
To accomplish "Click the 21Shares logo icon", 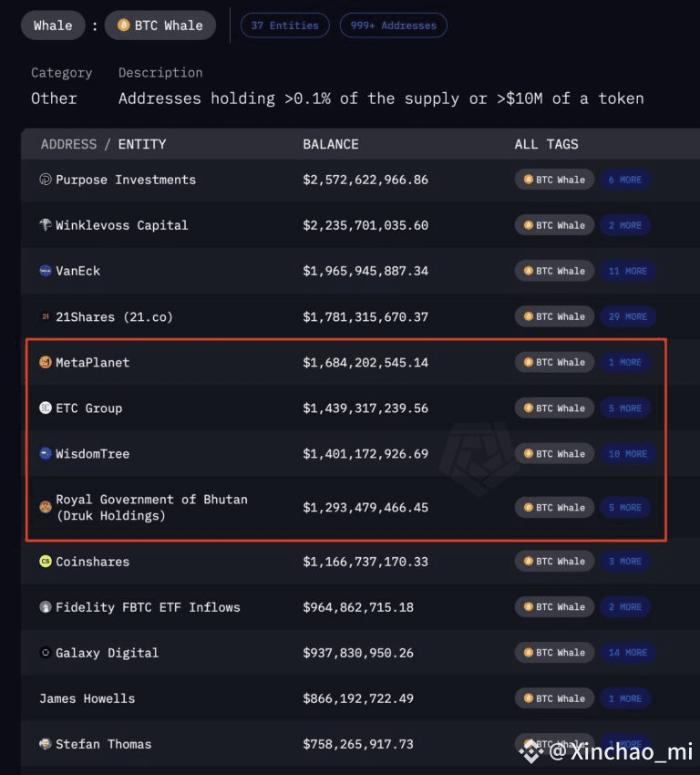I will [46, 316].
